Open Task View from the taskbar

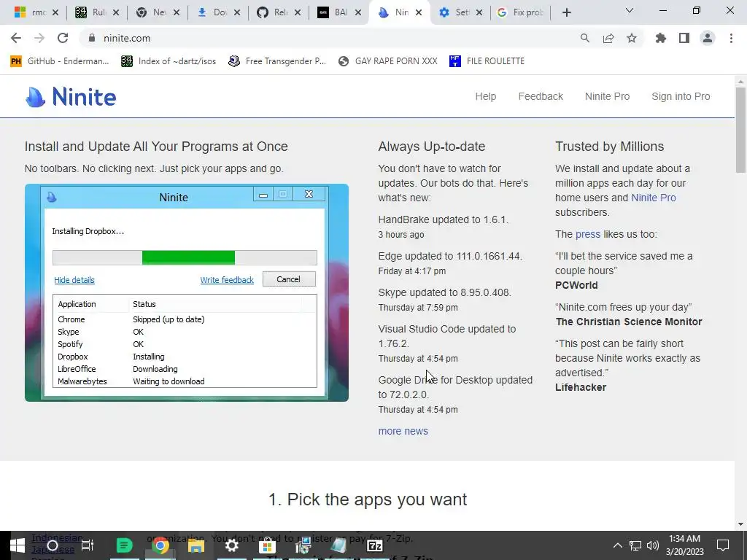pyautogui.click(x=88, y=545)
